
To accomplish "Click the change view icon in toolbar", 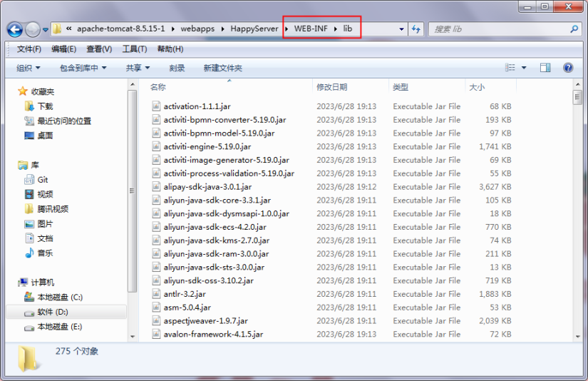I will point(510,68).
